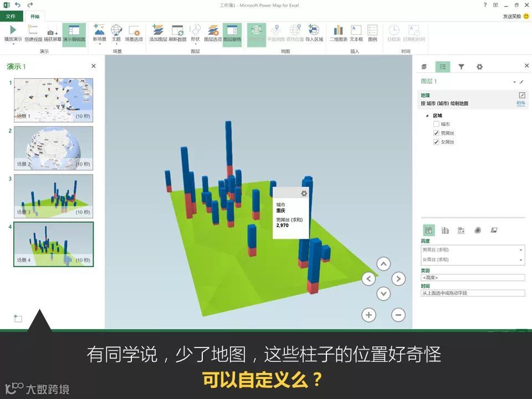
Task: Rename 图层 1 with the pencil icon
Action: coord(521,82)
